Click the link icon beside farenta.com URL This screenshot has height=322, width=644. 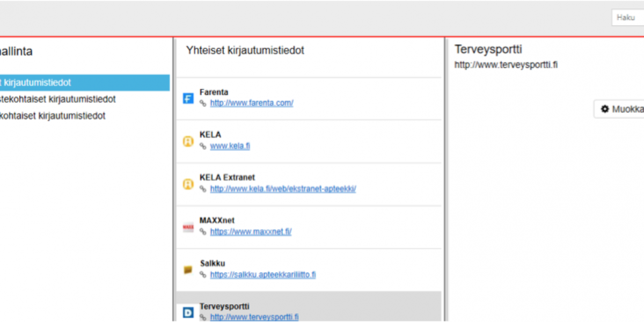point(203,103)
